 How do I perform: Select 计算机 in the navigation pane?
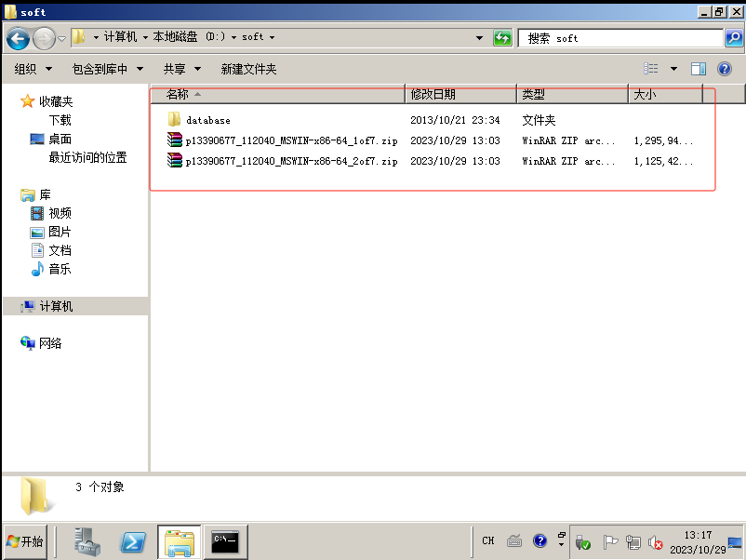56,306
